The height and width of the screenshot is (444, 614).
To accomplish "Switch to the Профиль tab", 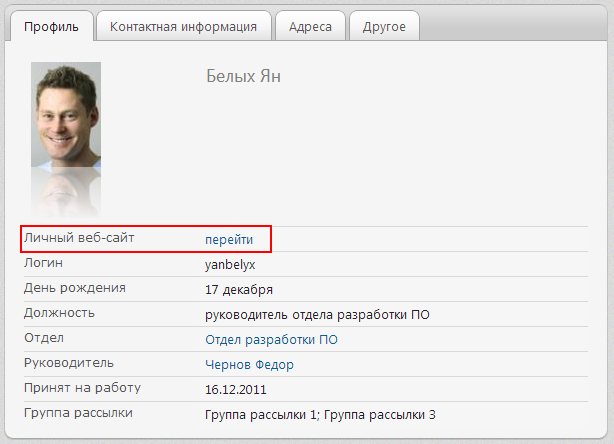I will click(52, 26).
